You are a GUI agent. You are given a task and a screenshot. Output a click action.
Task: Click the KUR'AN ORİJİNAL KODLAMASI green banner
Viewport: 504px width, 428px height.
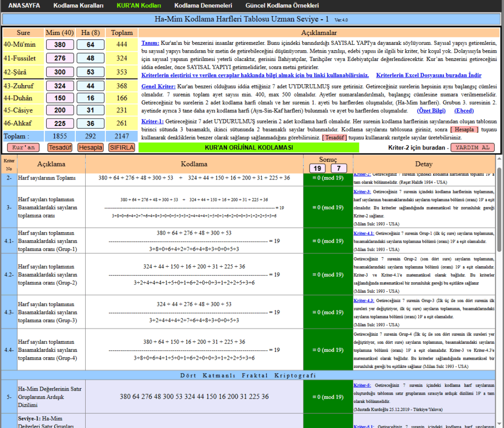[x=249, y=148]
